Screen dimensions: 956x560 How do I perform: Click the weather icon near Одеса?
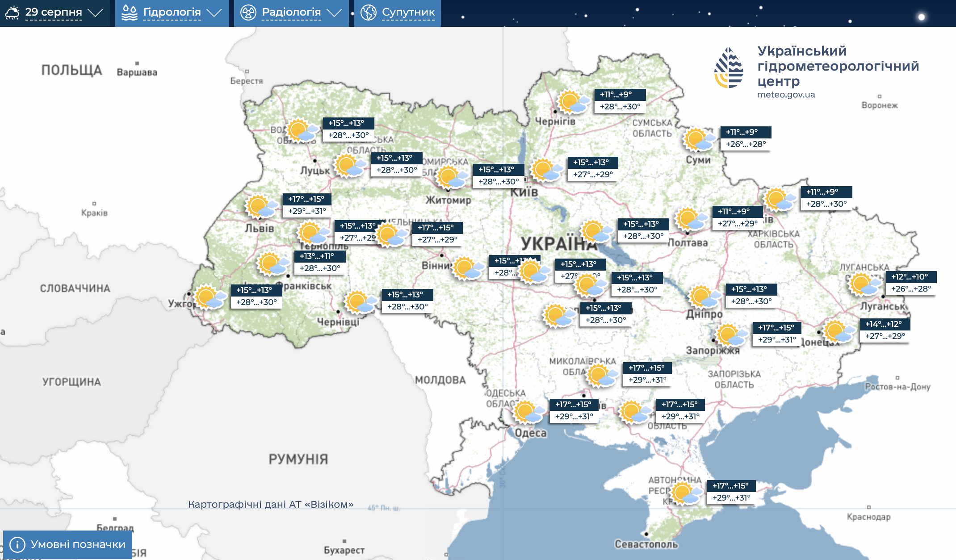click(528, 412)
